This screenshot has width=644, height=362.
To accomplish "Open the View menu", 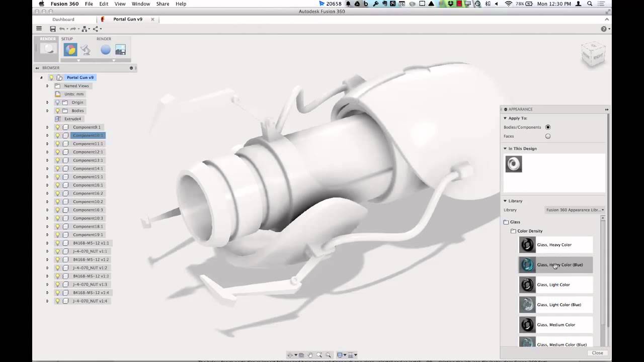I will click(x=120, y=4).
